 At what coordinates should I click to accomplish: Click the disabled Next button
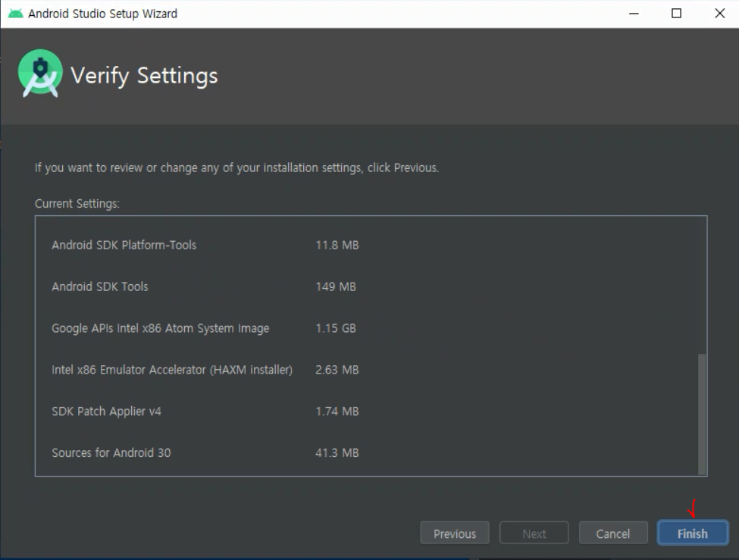pos(534,533)
